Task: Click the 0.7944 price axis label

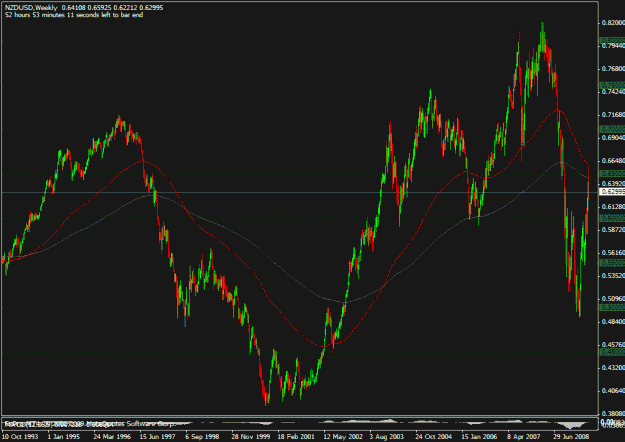Action: pos(613,46)
